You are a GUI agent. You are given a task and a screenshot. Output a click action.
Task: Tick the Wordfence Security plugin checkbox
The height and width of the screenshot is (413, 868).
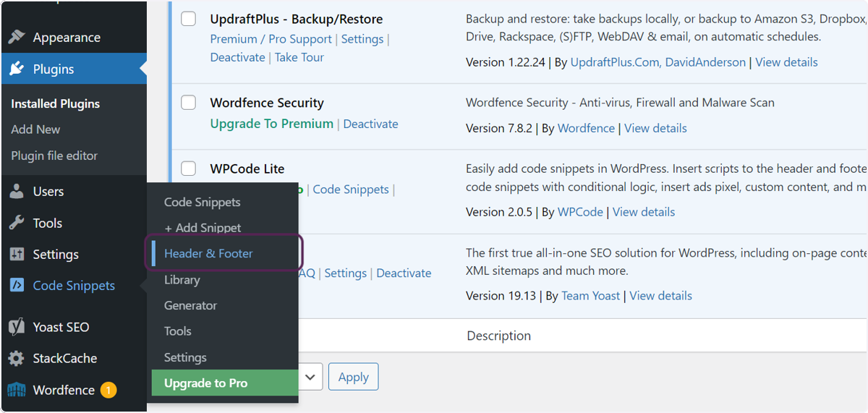pos(188,103)
